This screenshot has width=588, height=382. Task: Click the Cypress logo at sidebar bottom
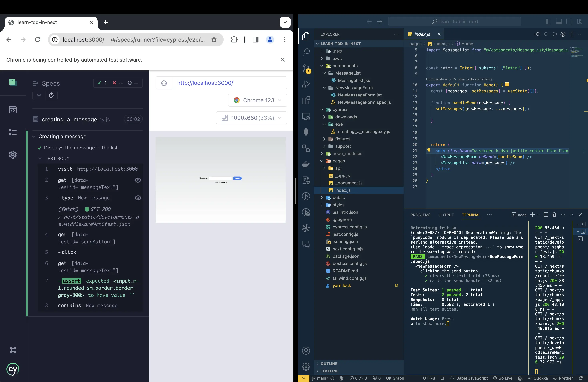tap(13, 369)
